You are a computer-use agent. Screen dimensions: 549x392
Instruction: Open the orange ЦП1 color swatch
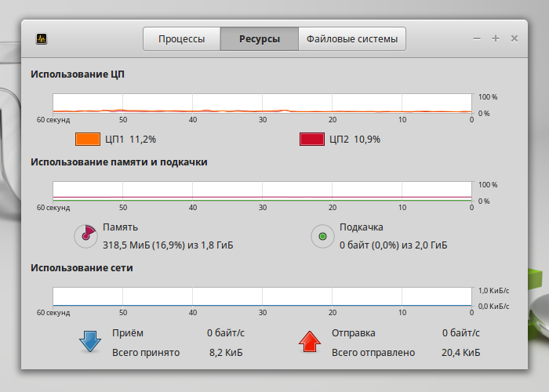88,140
